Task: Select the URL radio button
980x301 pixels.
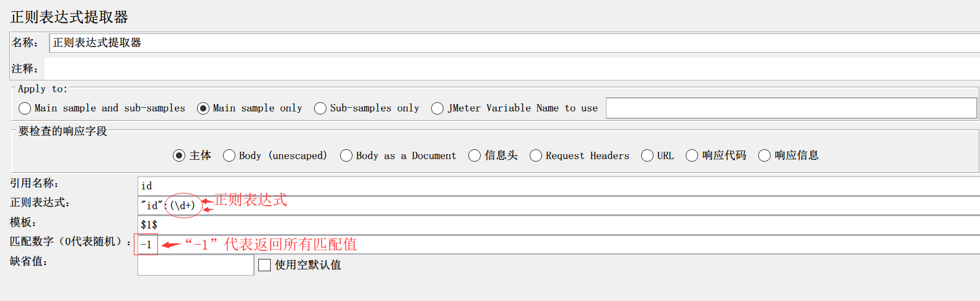Action: point(647,155)
